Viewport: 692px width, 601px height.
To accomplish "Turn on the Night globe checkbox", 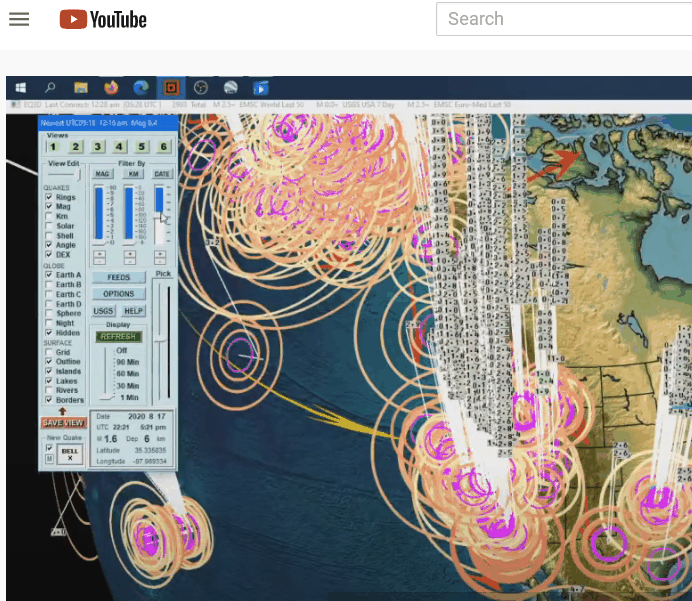I will 49,323.
